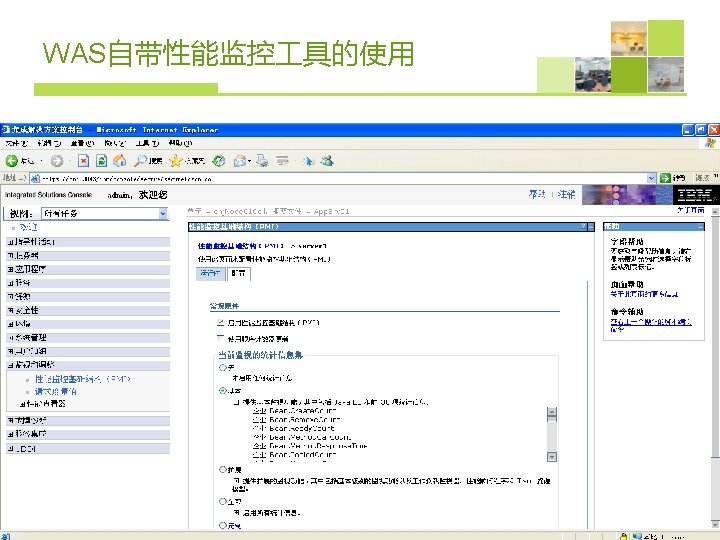Switch to the 配置 (Configuration) tab
Screen dimensions: 720x540
pos(239,273)
